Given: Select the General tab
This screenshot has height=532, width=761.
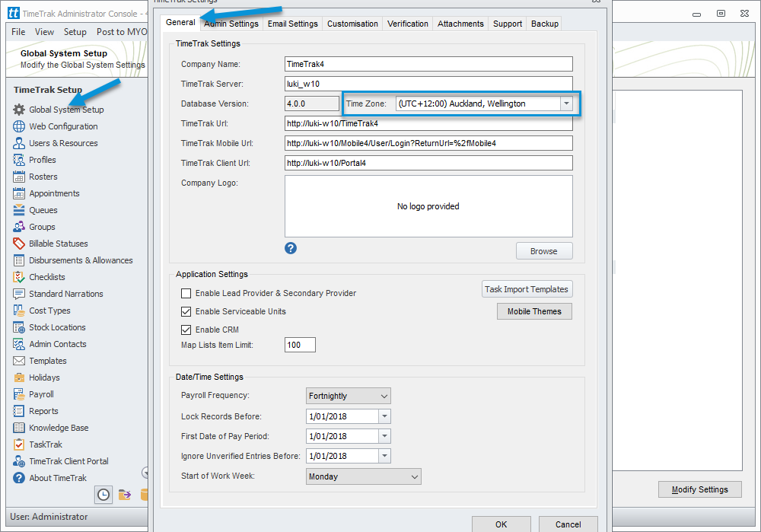Looking at the screenshot, I should [x=180, y=22].
